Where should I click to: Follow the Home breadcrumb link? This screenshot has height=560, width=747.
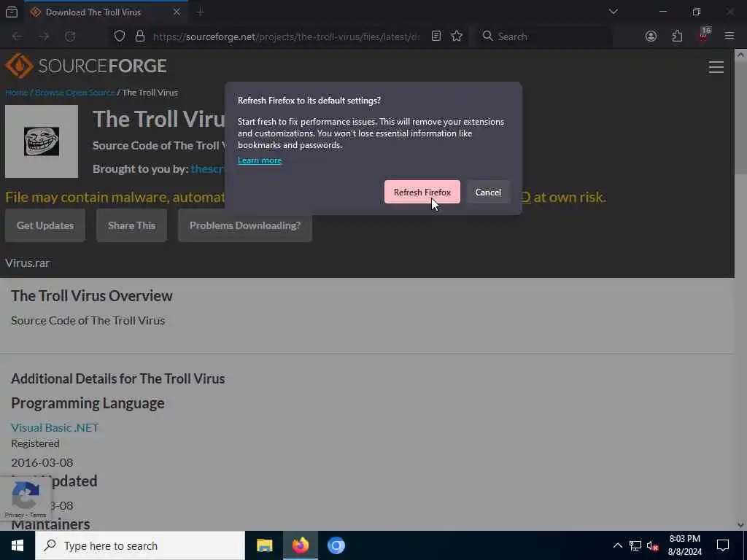pos(17,93)
